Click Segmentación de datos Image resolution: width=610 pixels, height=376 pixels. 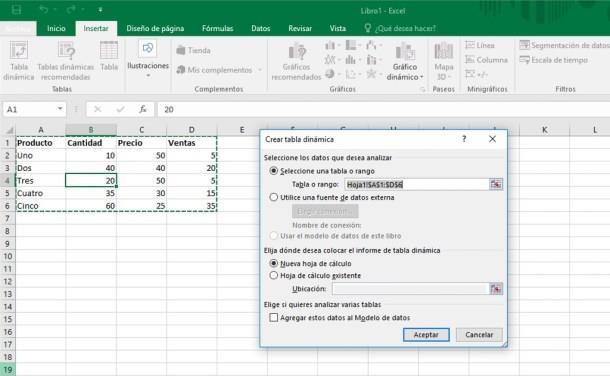click(x=565, y=45)
